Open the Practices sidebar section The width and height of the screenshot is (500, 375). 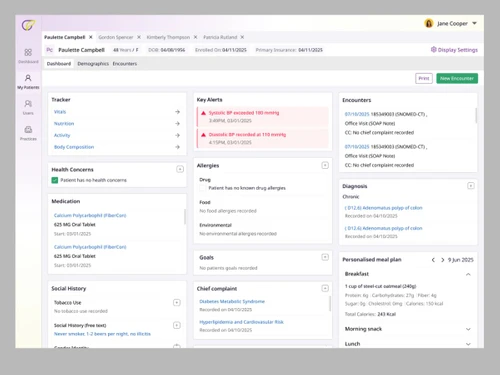(28, 133)
